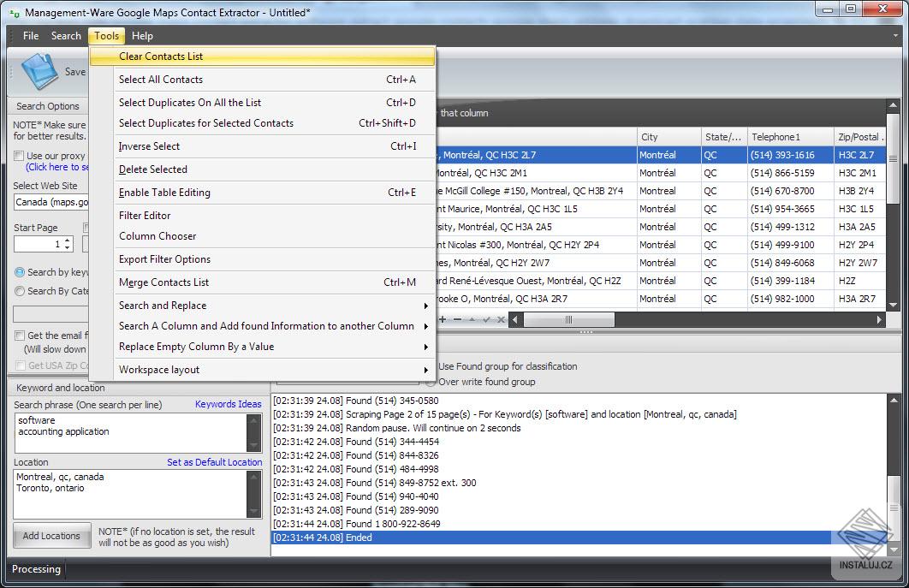This screenshot has height=588, width=909.
Task: Click the Save toolbar icon
Action: point(39,71)
